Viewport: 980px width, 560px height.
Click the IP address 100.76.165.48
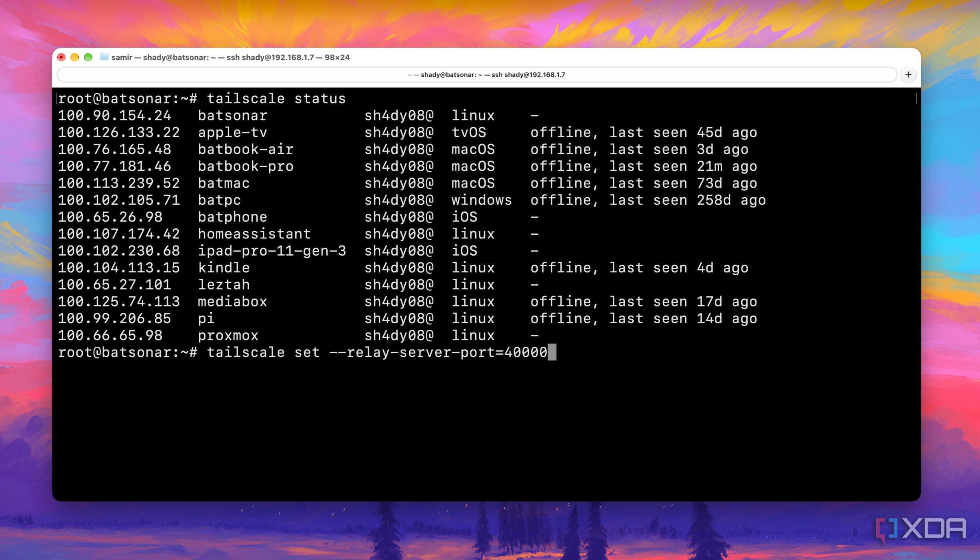[x=114, y=150]
